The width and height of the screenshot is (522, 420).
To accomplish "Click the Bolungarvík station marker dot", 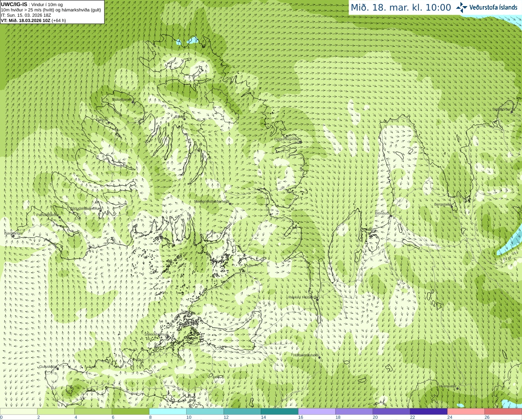I will 133,102.
